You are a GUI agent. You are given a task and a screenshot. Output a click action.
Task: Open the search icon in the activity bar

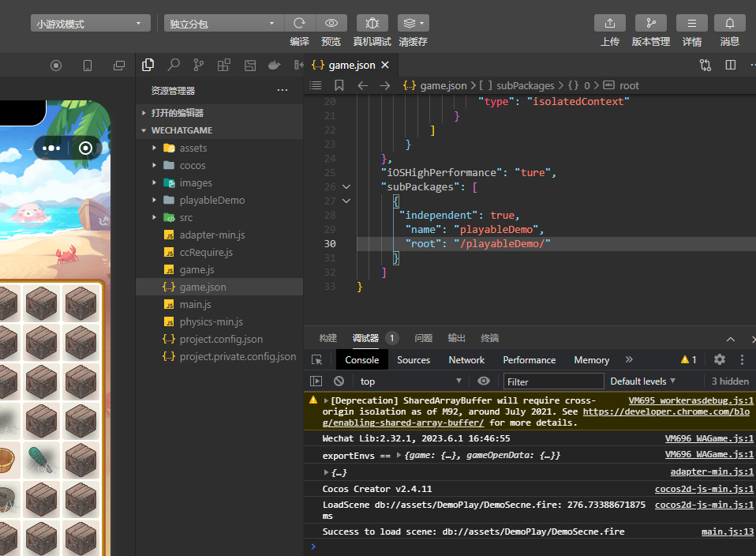tap(174, 65)
